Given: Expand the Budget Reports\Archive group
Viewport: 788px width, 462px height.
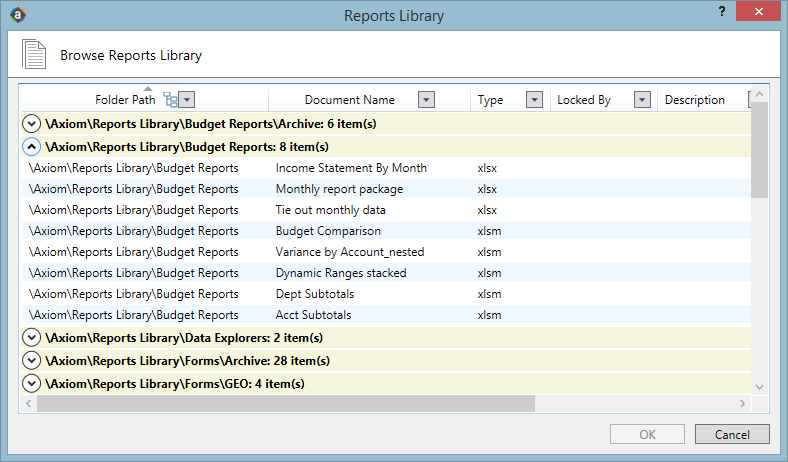Looking at the screenshot, I should pyautogui.click(x=31, y=124).
